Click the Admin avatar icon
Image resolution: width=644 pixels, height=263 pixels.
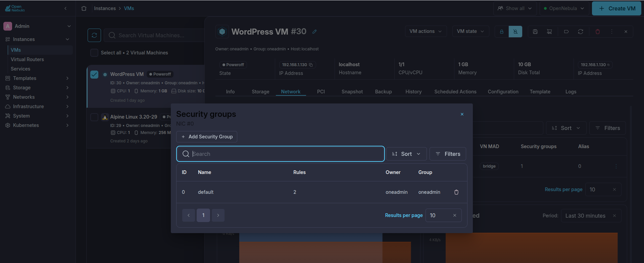8,26
